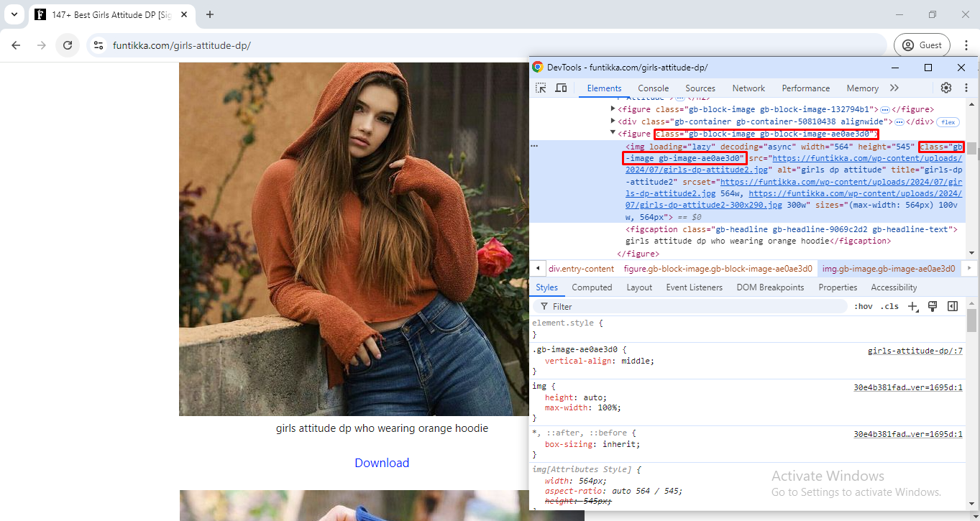
Task: Click the flex badge on gb-container div
Action: (948, 122)
